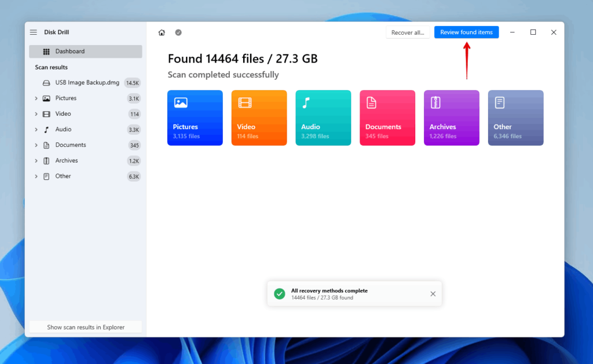Viewport: 593px width, 364px height.
Task: Dismiss the recovery complete notification
Action: tap(433, 293)
